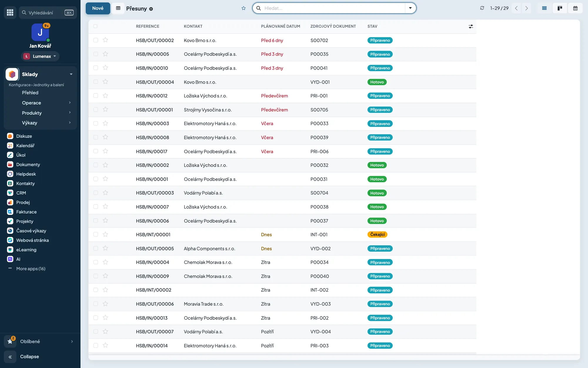Star the HSB/OUT/00002 transfer
588x368 pixels.
click(105, 40)
